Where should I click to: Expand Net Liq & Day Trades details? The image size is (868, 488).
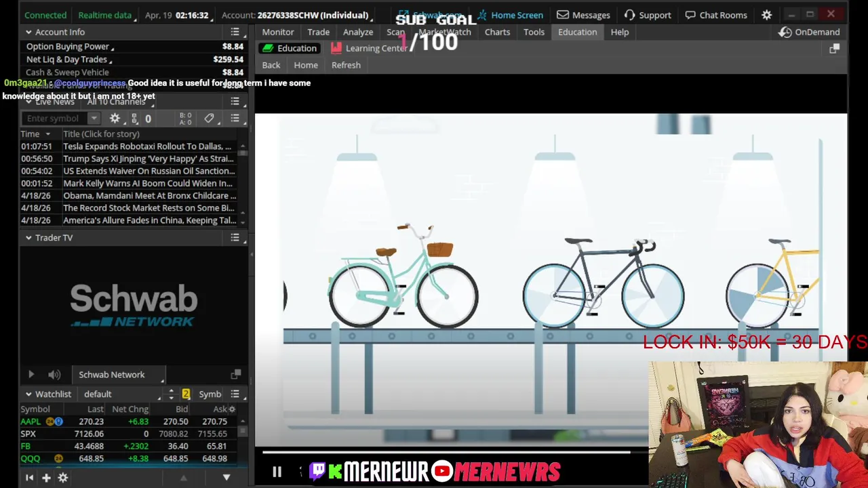click(69, 60)
